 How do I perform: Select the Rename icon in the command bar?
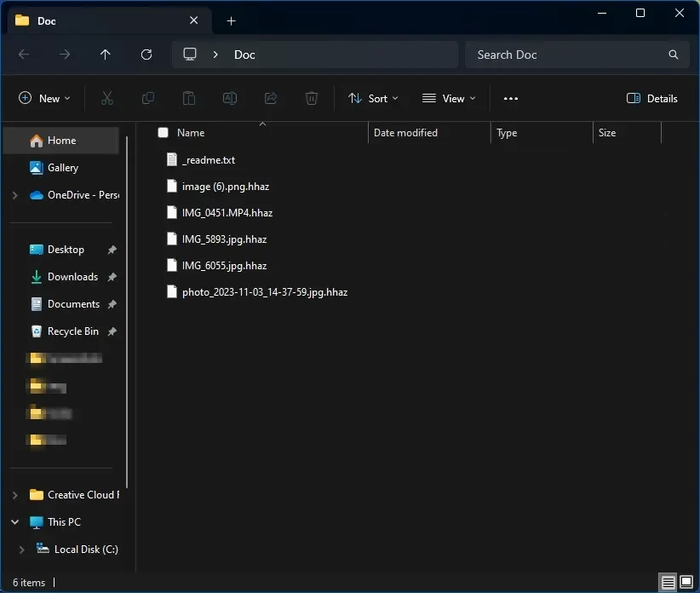click(230, 98)
